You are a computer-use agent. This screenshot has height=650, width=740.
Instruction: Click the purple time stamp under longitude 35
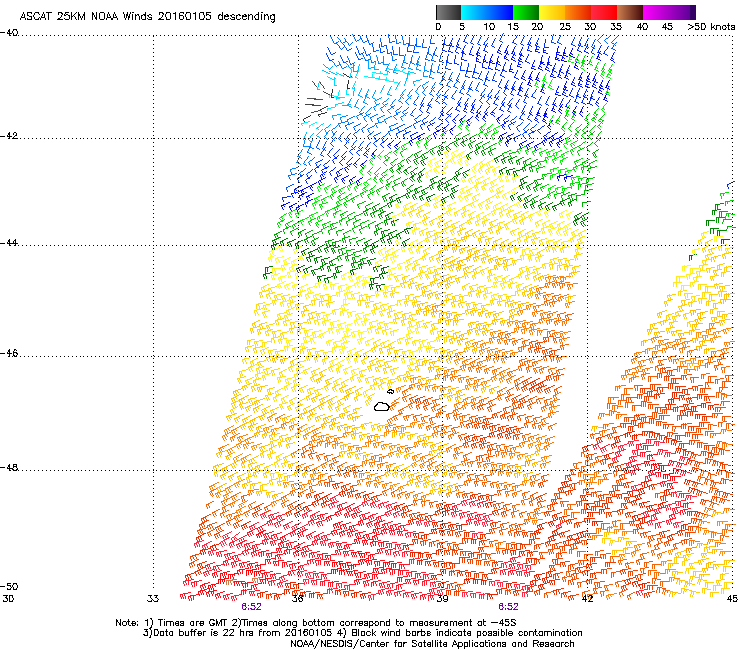click(251, 607)
